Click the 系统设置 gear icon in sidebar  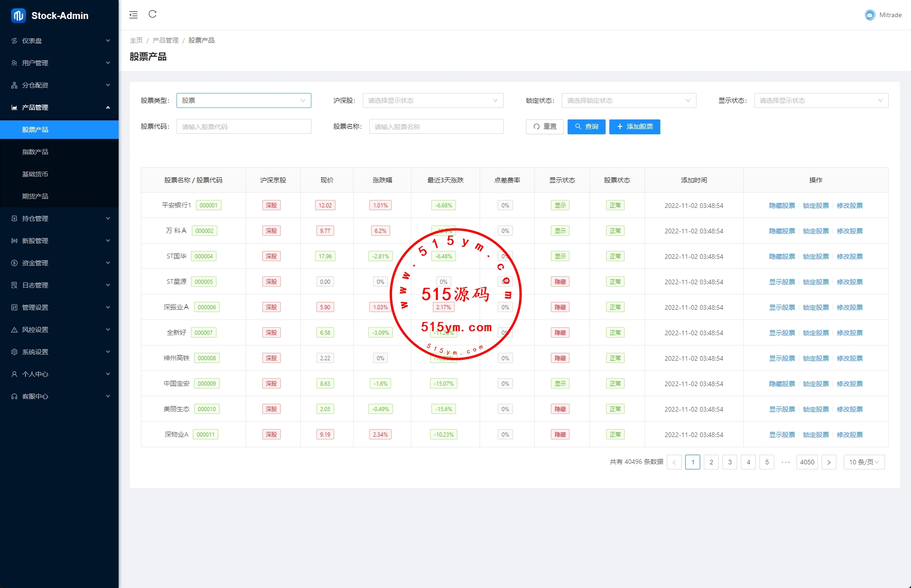[14, 352]
